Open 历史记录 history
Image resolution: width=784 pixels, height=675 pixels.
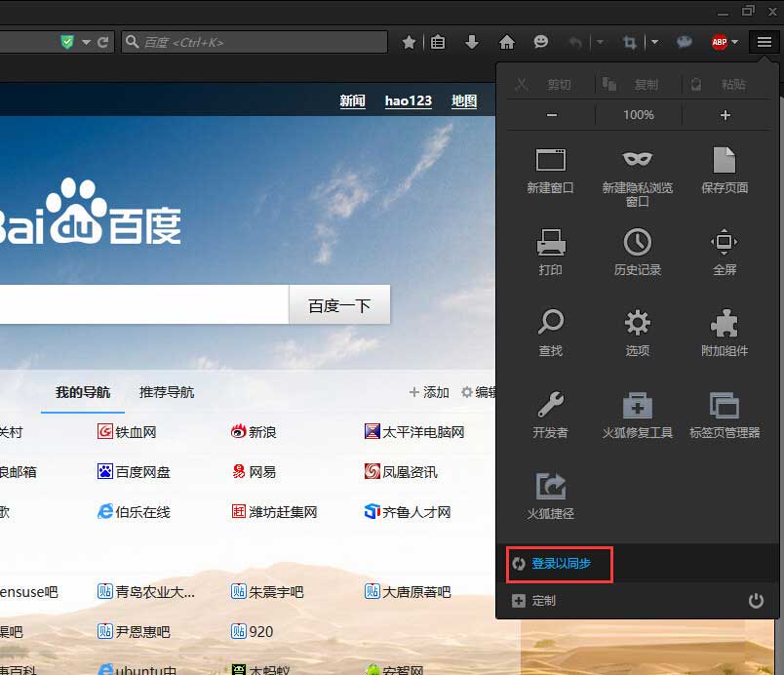pyautogui.click(x=638, y=252)
